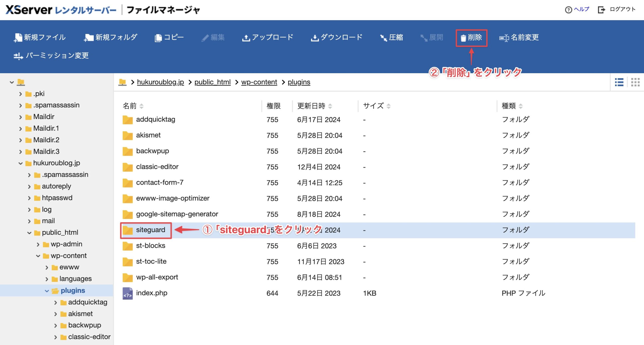Click sidebar akismet folder icon
This screenshot has width=644, height=345.
click(63, 314)
